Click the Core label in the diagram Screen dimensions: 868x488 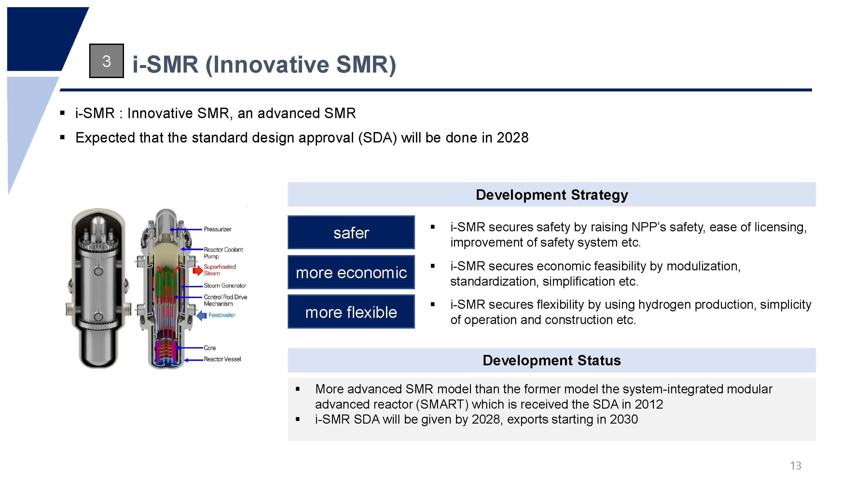pos(210,348)
